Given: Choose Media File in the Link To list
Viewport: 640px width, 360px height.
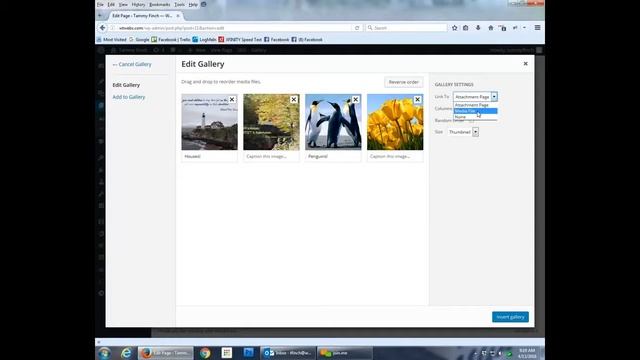Looking at the screenshot, I should coord(475,111).
